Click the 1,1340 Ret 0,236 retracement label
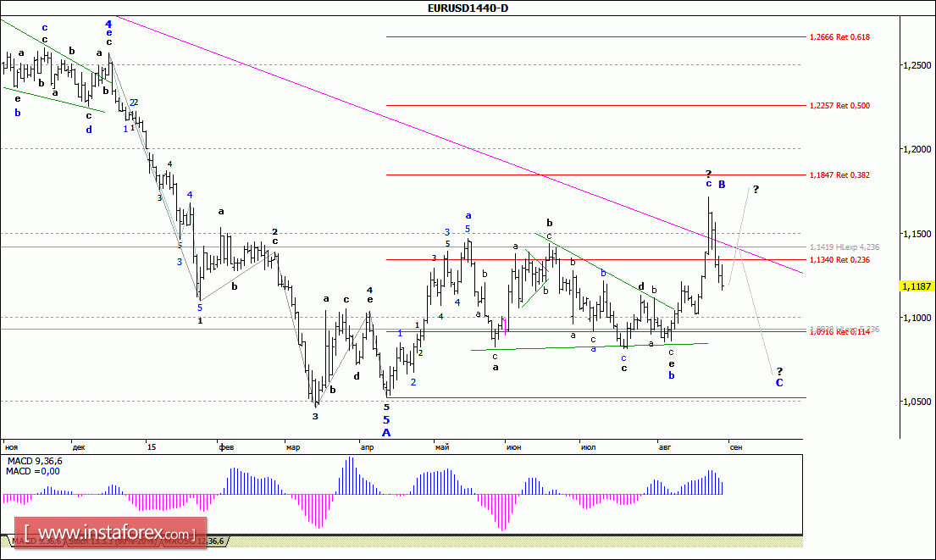This screenshot has height=560, width=936. click(x=839, y=260)
